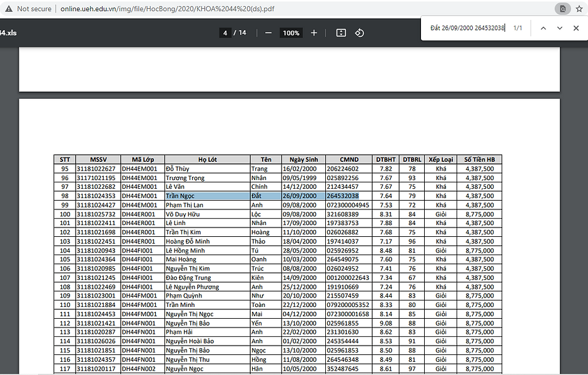Go to previous find result
Screen dimensions: 588x375
(x=543, y=28)
